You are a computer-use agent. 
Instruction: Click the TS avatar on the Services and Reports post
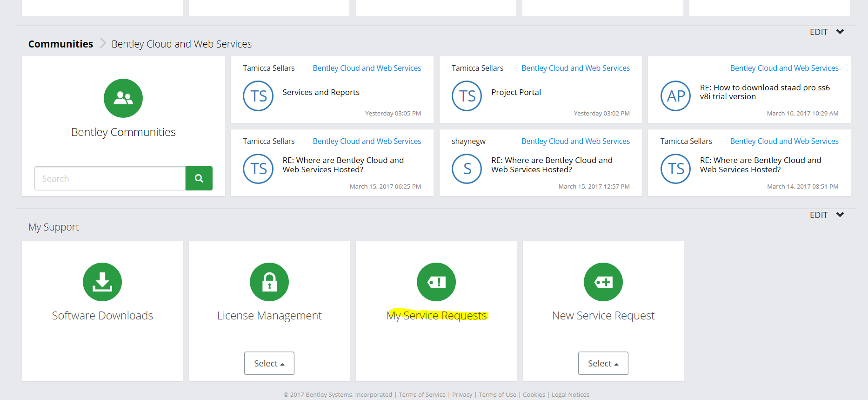pos(258,96)
